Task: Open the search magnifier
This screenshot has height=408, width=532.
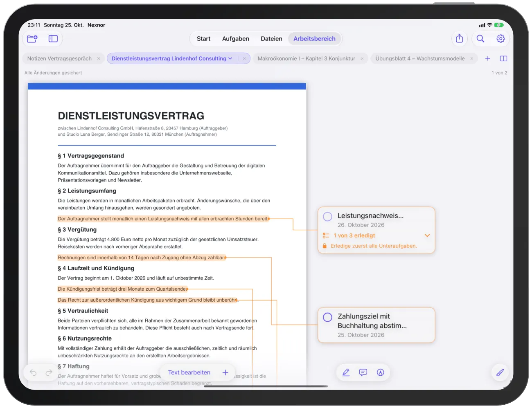Action: (x=480, y=38)
